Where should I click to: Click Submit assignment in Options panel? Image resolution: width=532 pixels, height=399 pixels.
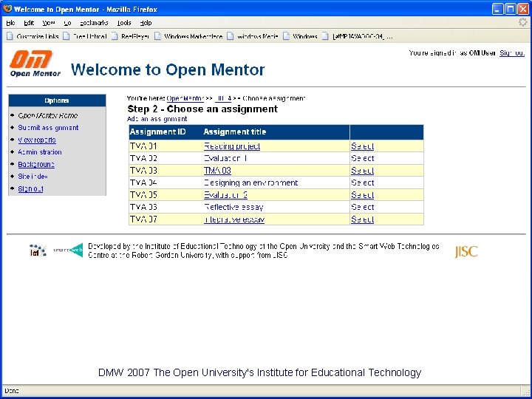(48, 128)
